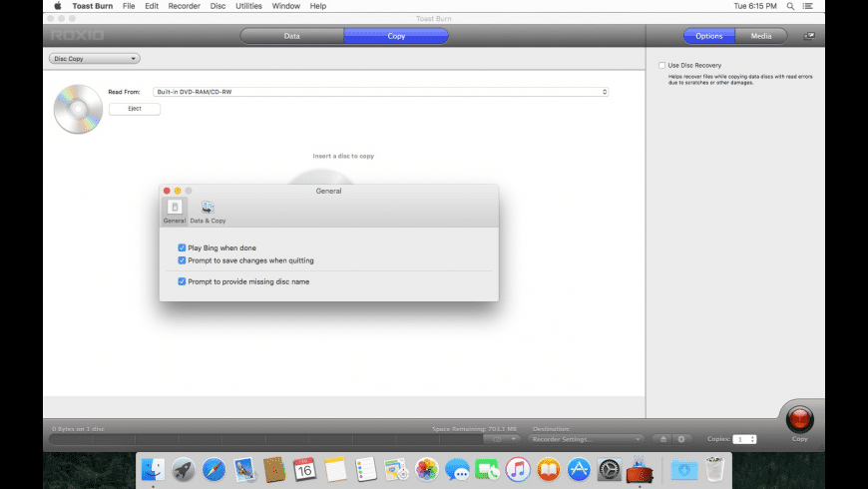Open Maps in the Dock
Image resolution: width=868 pixels, height=489 pixels.
point(396,470)
